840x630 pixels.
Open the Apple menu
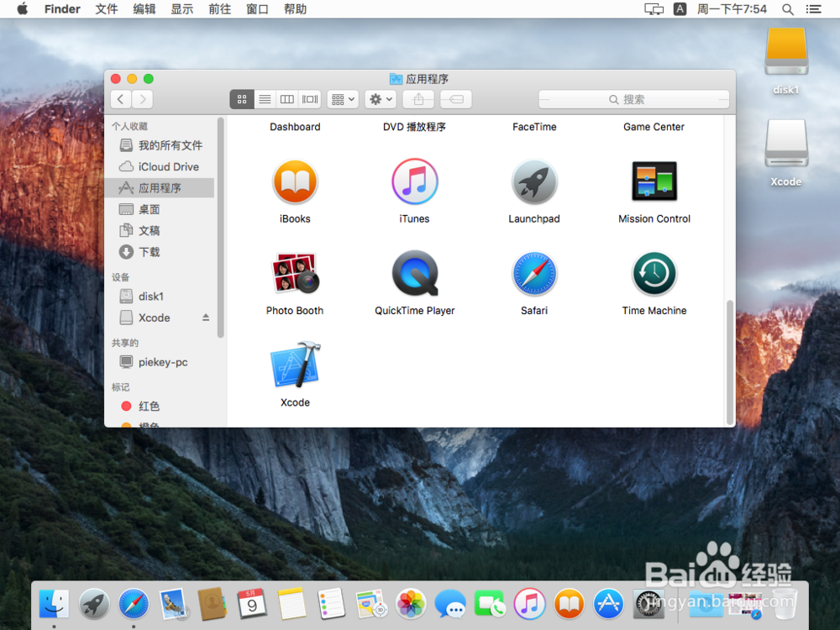pos(23,9)
